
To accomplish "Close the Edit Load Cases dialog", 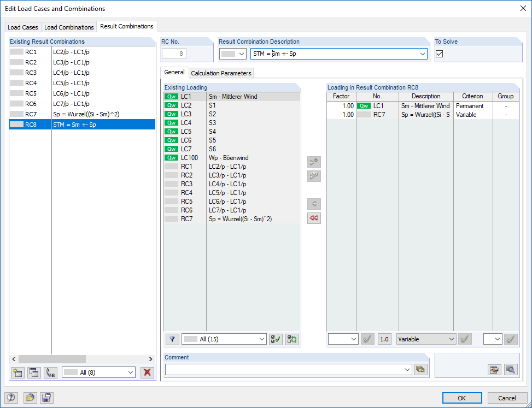I will [x=523, y=9].
